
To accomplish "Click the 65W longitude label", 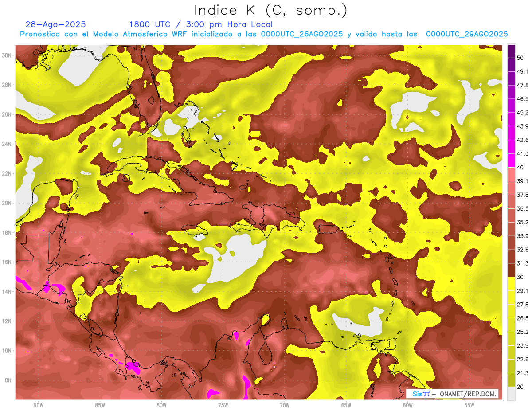I will coord(346,406).
